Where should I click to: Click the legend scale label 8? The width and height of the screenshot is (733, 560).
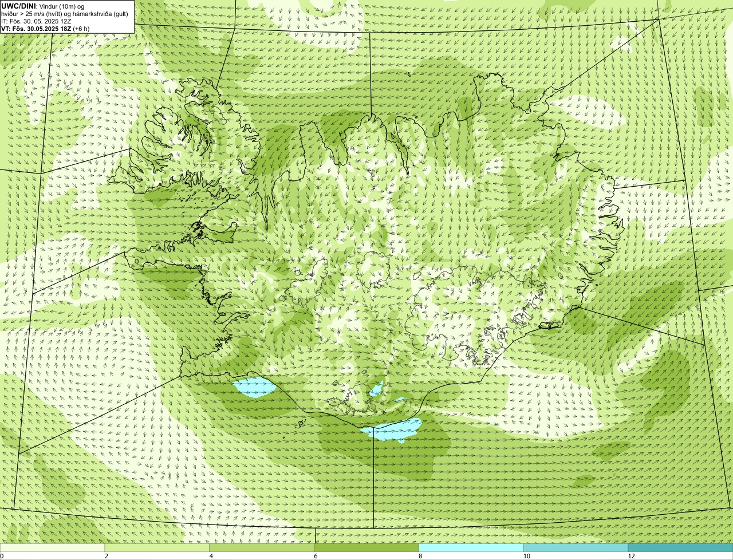tap(420, 556)
